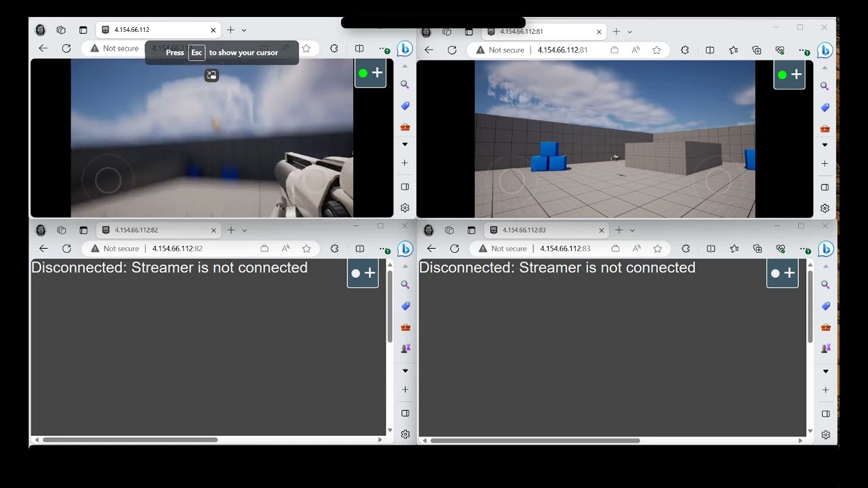Toggle vertical tabs in the :82 window
Image resolution: width=868 pixels, height=488 pixels.
point(83,230)
